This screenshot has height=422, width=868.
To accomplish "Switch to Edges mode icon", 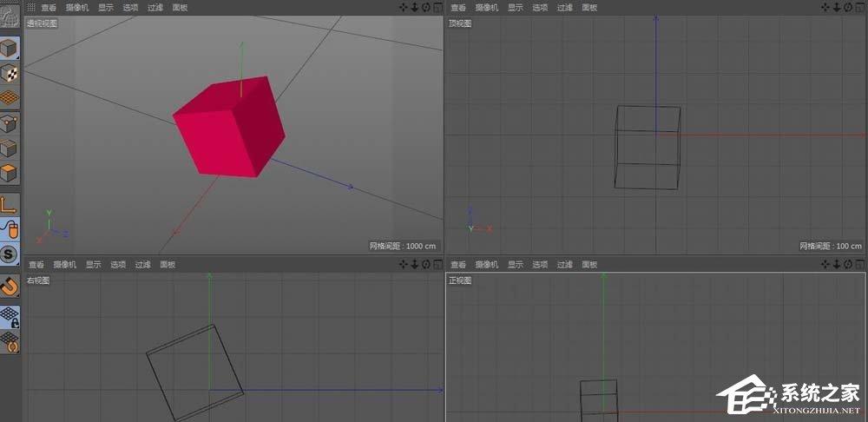I will click(10, 148).
